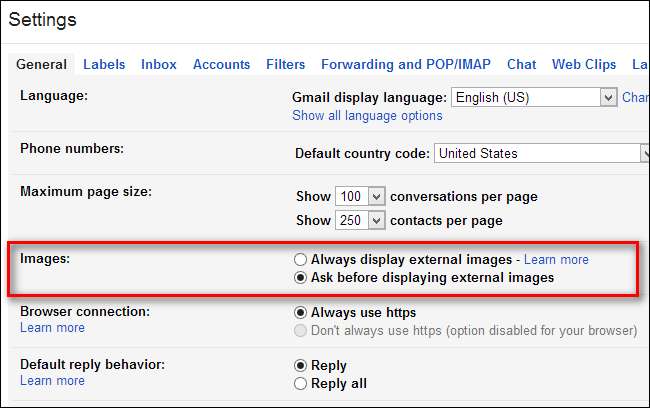Switch to the Chat tab
650x408 pixels.
[x=521, y=64]
